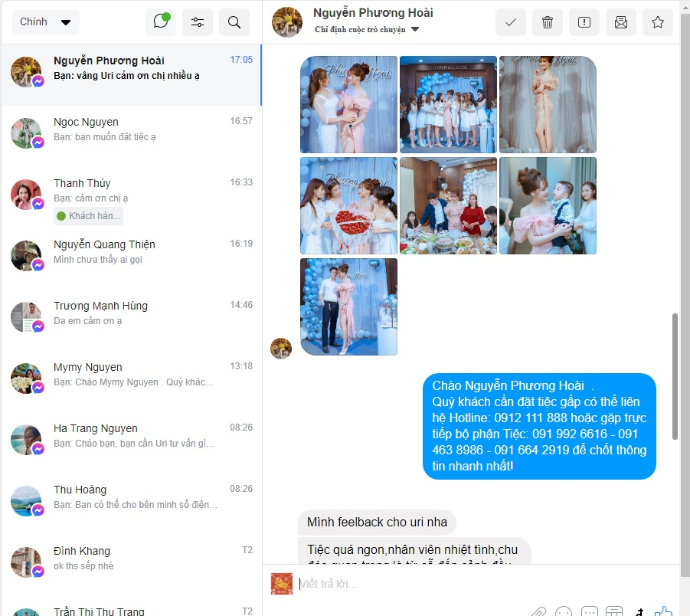Click sender avatar beside the received photos

pos(281,349)
